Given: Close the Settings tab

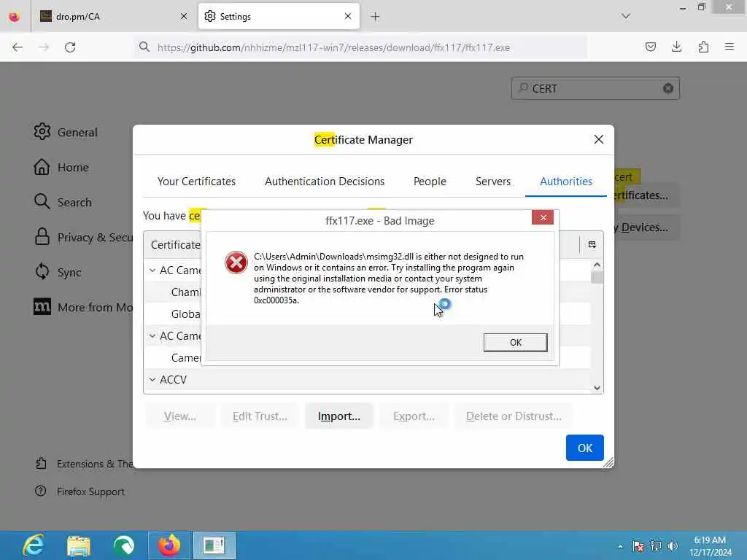Looking at the screenshot, I should tap(348, 16).
